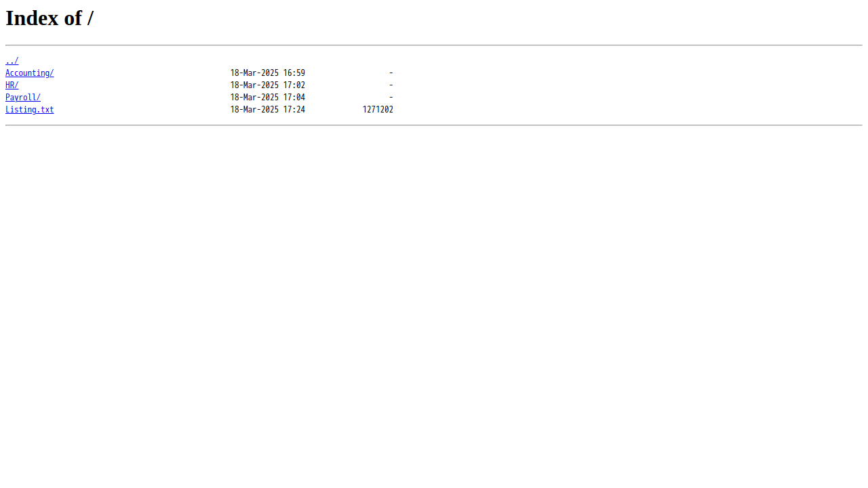Click the 17:24 time on the Listing.txt row
This screenshot has width=868, height=488.
click(294, 110)
